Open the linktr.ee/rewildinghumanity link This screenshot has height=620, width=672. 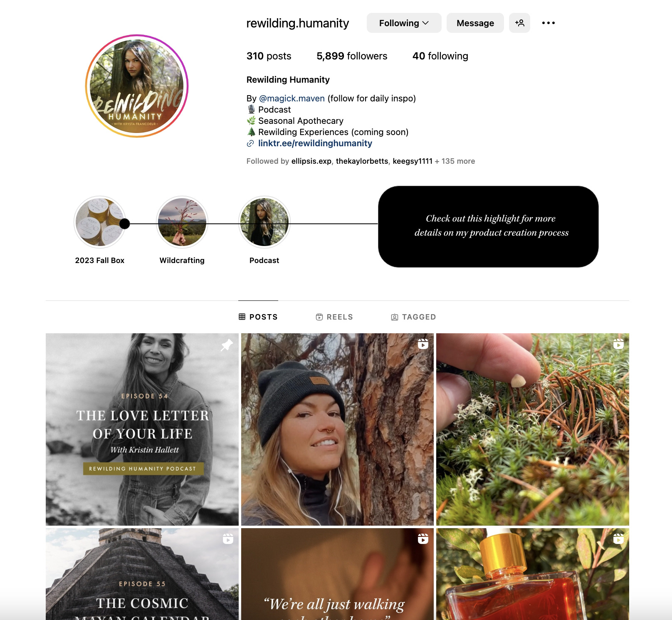click(x=315, y=143)
